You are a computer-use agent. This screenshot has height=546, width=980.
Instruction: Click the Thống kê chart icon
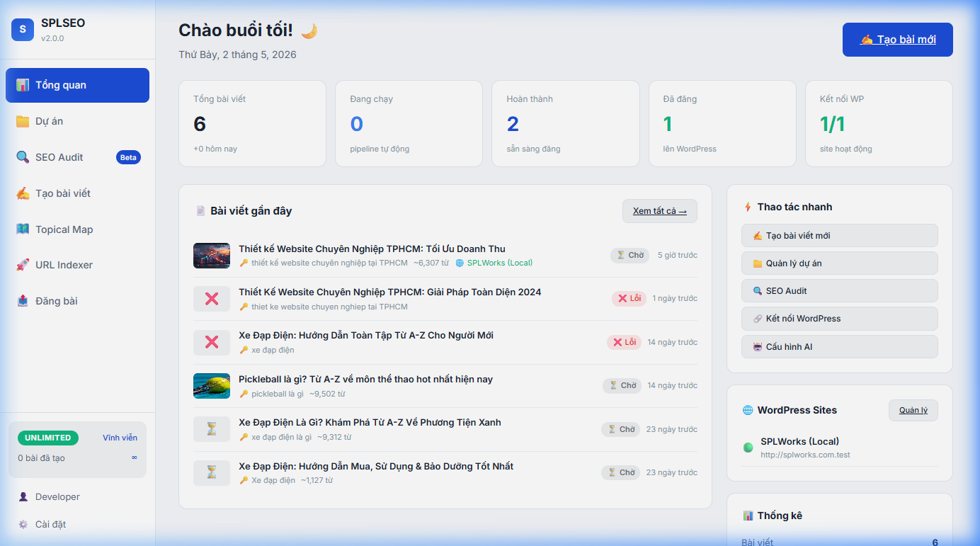[x=748, y=516]
